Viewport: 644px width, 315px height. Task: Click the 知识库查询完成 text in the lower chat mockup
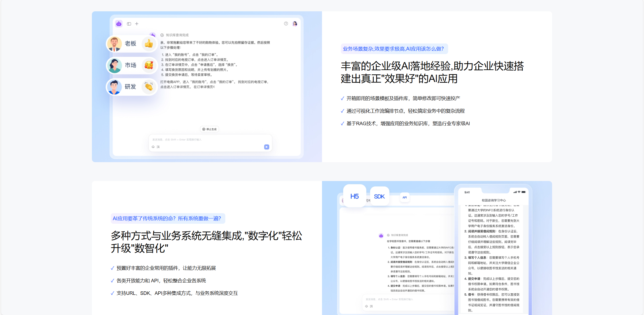click(400, 235)
